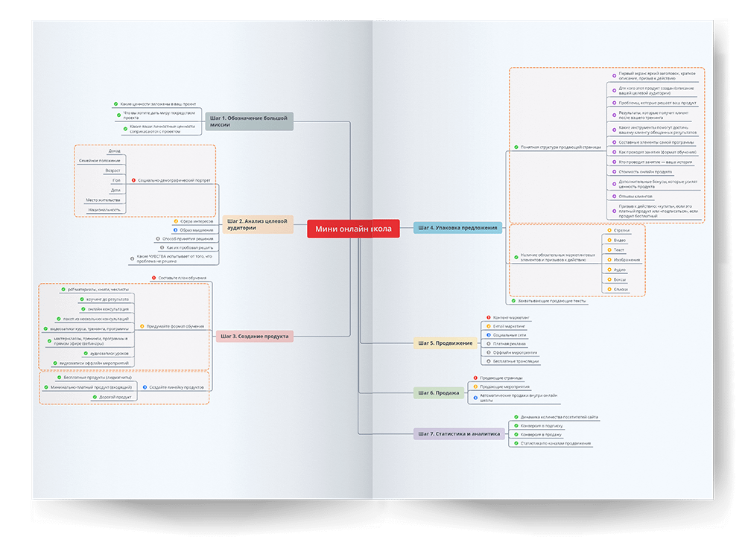Click the orange marker beside Придумайте формат обучения
This screenshot has width=745, height=560.
[x=142, y=326]
